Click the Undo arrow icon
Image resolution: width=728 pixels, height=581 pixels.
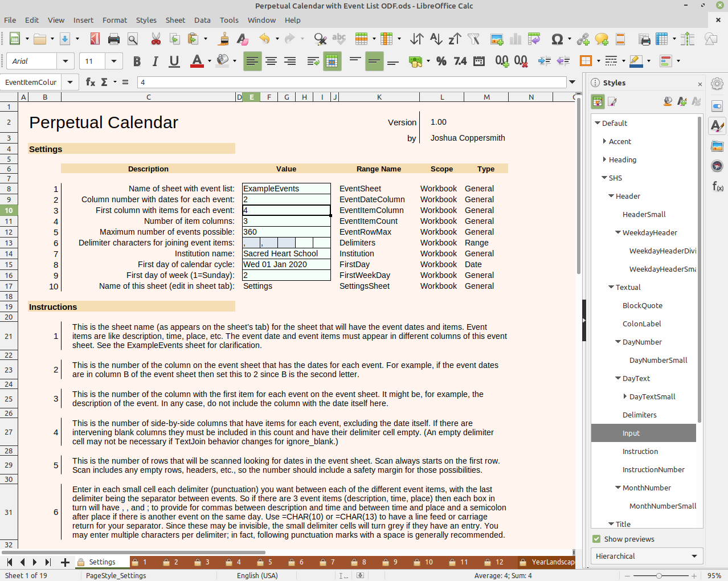point(264,39)
